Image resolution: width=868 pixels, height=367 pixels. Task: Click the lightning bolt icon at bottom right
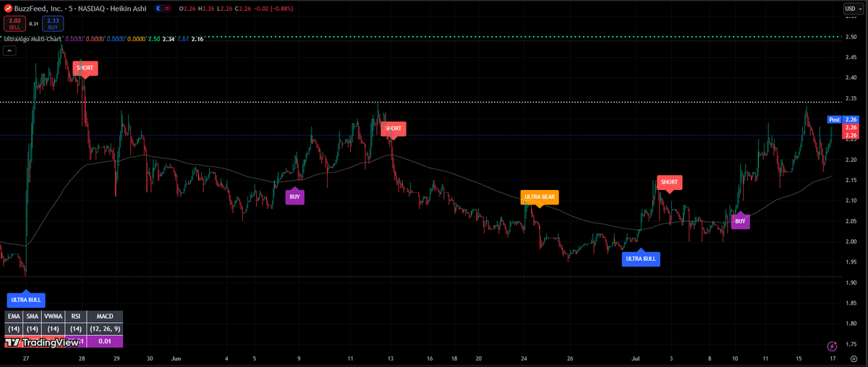[833, 346]
